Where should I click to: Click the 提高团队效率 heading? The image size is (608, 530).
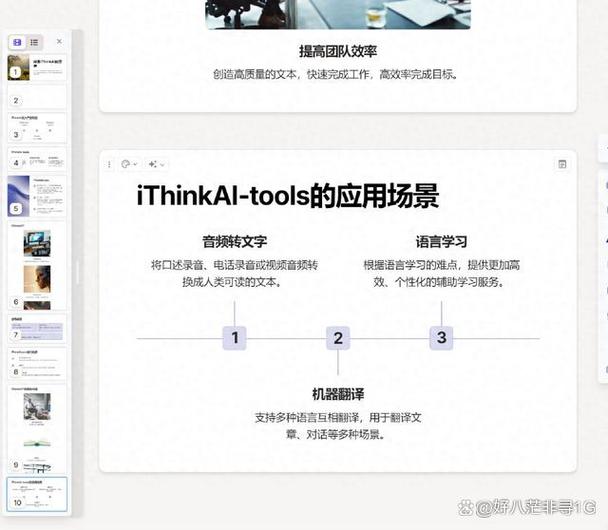(x=338, y=52)
